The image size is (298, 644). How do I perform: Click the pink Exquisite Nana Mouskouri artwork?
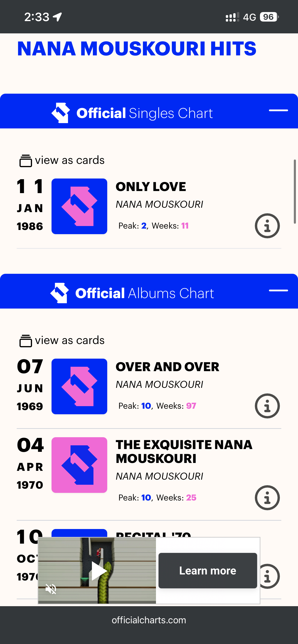[79, 465]
